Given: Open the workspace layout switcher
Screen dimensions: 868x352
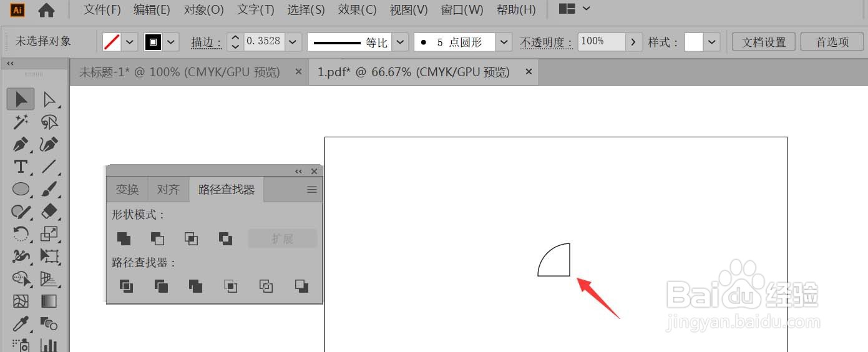Looking at the screenshot, I should [x=575, y=9].
